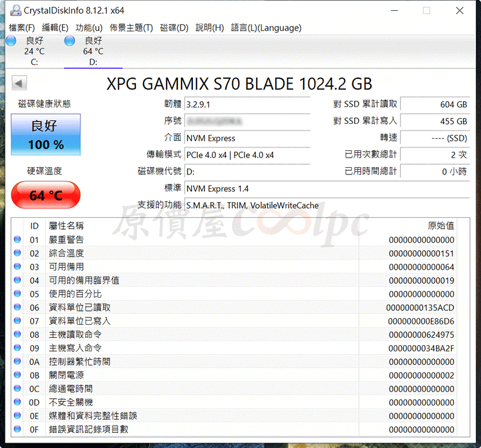Click the 良好 100 % health status button
The width and height of the screenshot is (481, 448).
point(46,135)
